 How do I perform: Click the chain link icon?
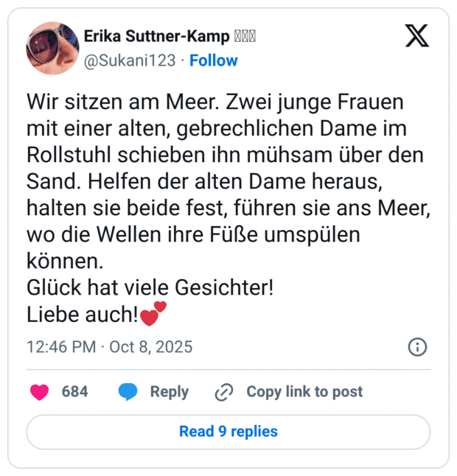224,393
